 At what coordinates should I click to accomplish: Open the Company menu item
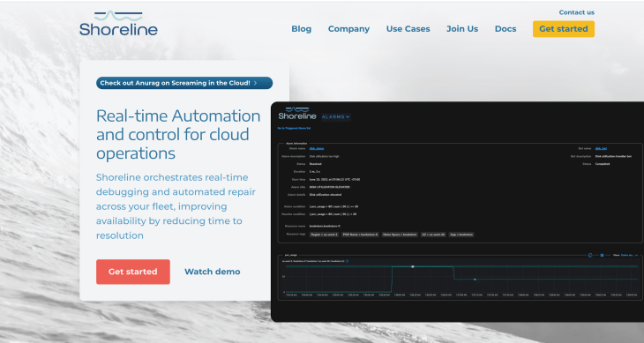coord(348,29)
